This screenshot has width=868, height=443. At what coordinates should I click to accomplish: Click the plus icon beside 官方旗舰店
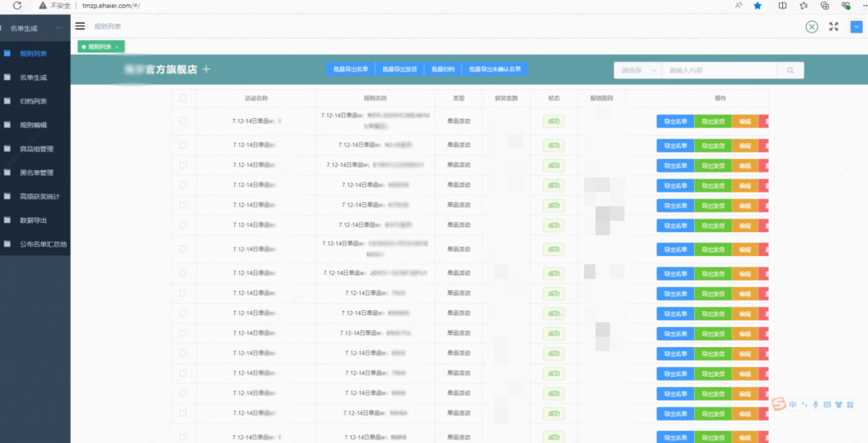pyautogui.click(x=206, y=70)
